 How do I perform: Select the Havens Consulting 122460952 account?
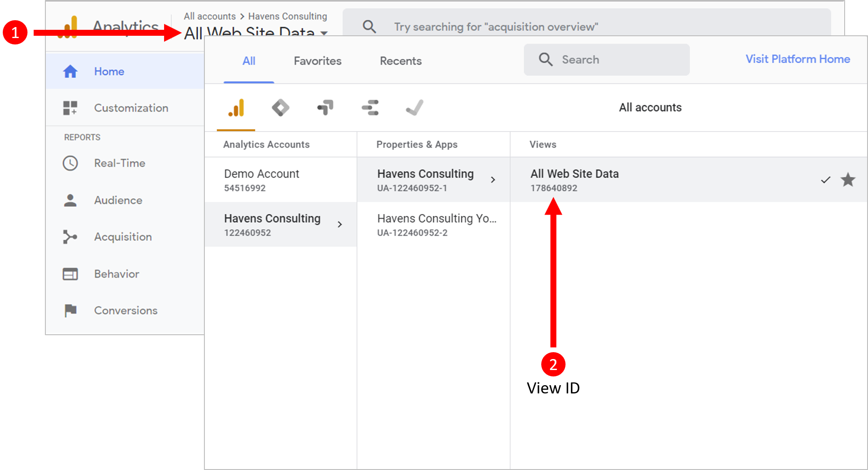[280, 225]
